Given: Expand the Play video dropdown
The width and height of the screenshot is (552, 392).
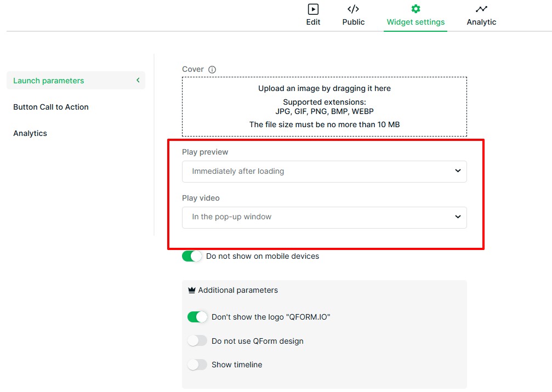Looking at the screenshot, I should [324, 217].
